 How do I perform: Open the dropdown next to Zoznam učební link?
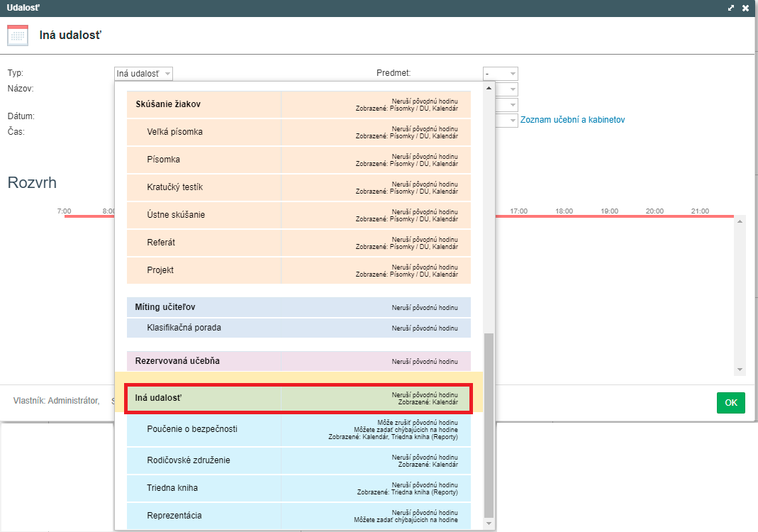point(506,120)
